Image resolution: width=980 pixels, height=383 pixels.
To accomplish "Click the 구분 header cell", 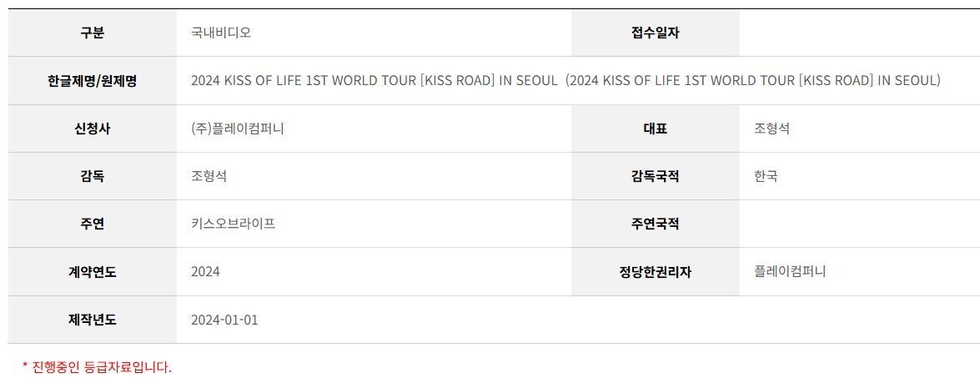I will pos(92,33).
